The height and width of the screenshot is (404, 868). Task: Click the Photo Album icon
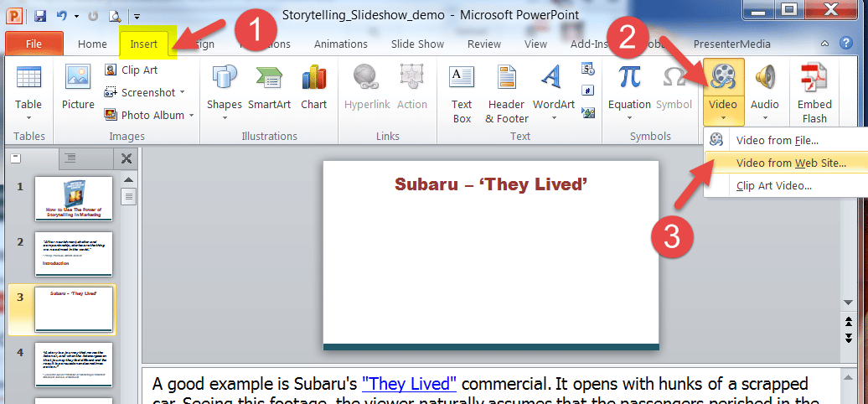point(111,115)
